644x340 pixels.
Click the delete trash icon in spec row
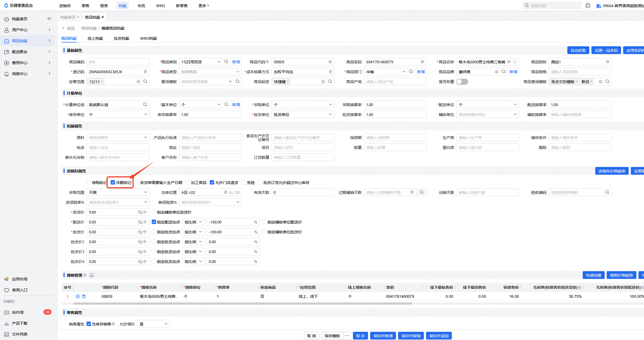[84, 296]
